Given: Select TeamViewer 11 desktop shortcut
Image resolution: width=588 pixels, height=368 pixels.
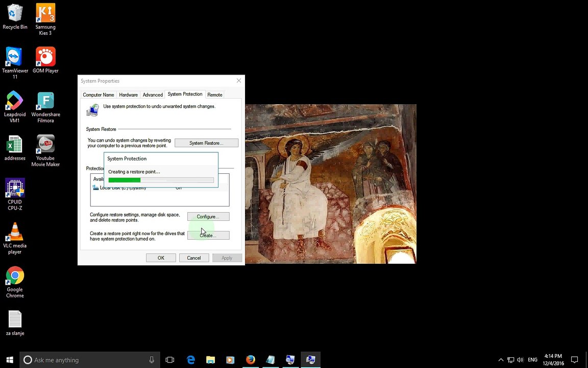Looking at the screenshot, I should click(x=15, y=63).
